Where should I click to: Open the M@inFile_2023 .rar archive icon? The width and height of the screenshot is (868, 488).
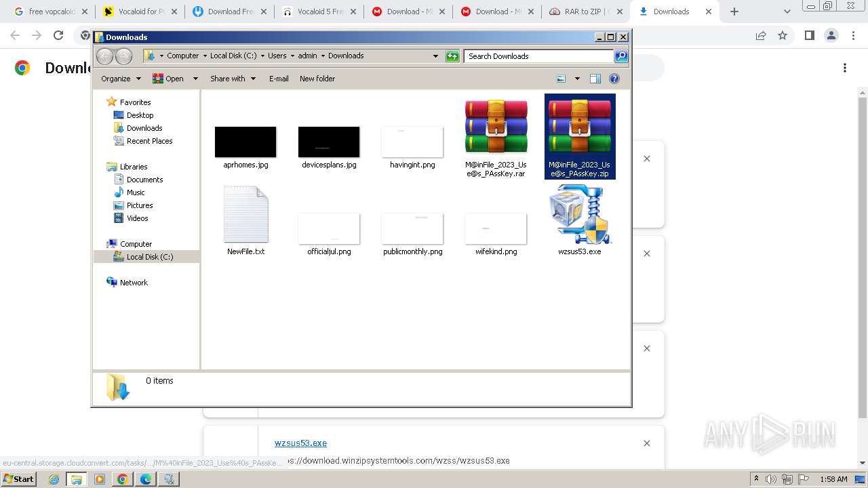pyautogui.click(x=496, y=126)
